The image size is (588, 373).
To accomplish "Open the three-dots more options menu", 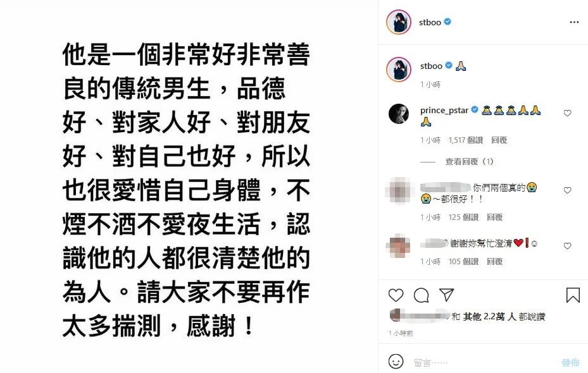I will click(574, 23).
